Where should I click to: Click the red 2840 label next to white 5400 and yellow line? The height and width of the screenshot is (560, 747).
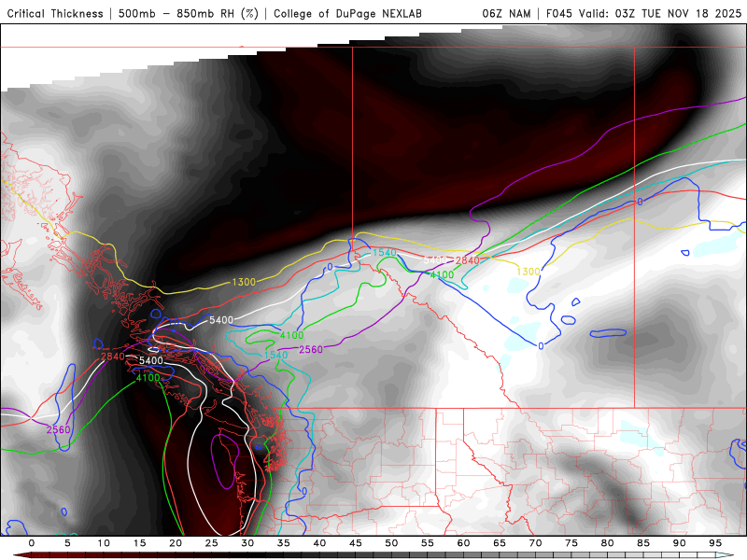468,260
